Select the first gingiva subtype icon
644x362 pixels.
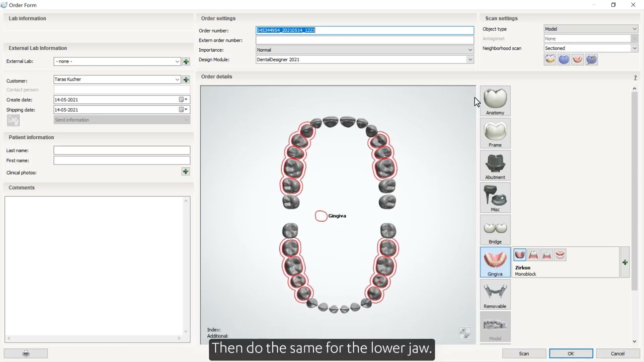click(520, 255)
